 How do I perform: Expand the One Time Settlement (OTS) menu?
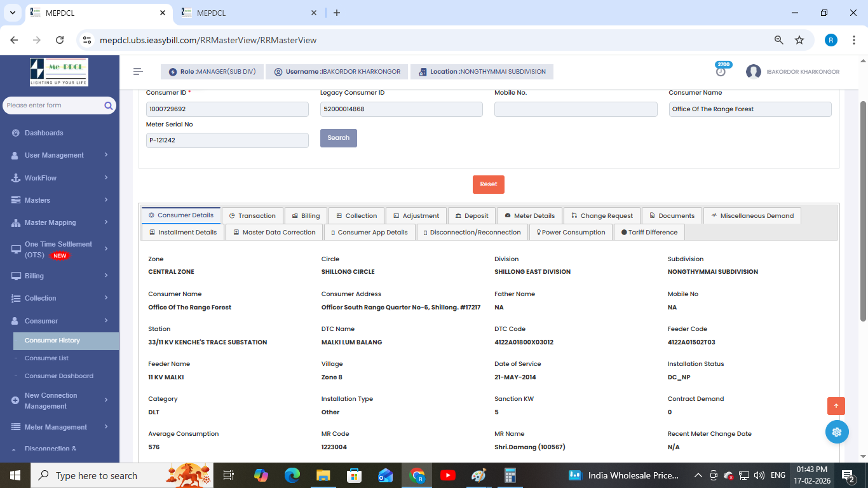click(x=59, y=249)
